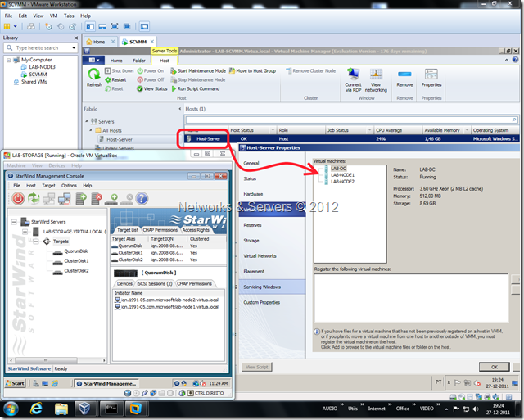Select ClusterDisk1 in the StarWind Targets tree
The width and height of the screenshot is (524, 420).
point(76,261)
